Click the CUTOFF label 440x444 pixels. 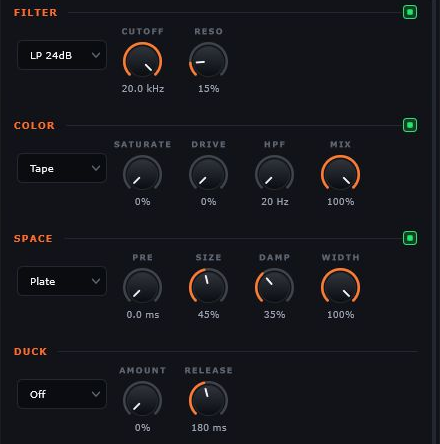pos(143,31)
